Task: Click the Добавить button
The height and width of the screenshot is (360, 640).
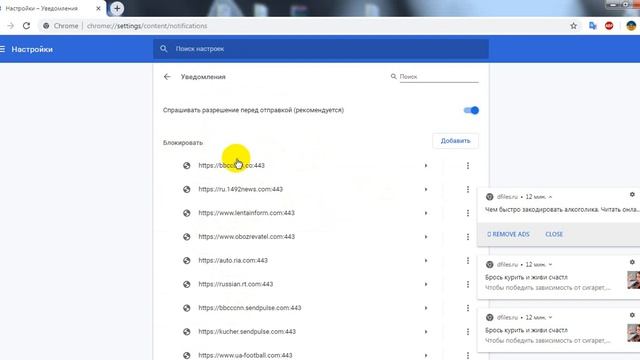Action: (x=456, y=141)
